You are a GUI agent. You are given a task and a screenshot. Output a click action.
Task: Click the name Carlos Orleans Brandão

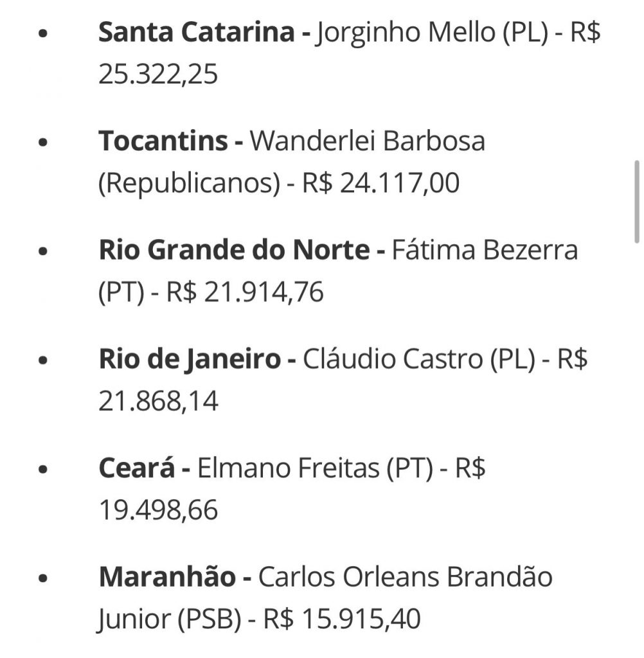pos(405,577)
